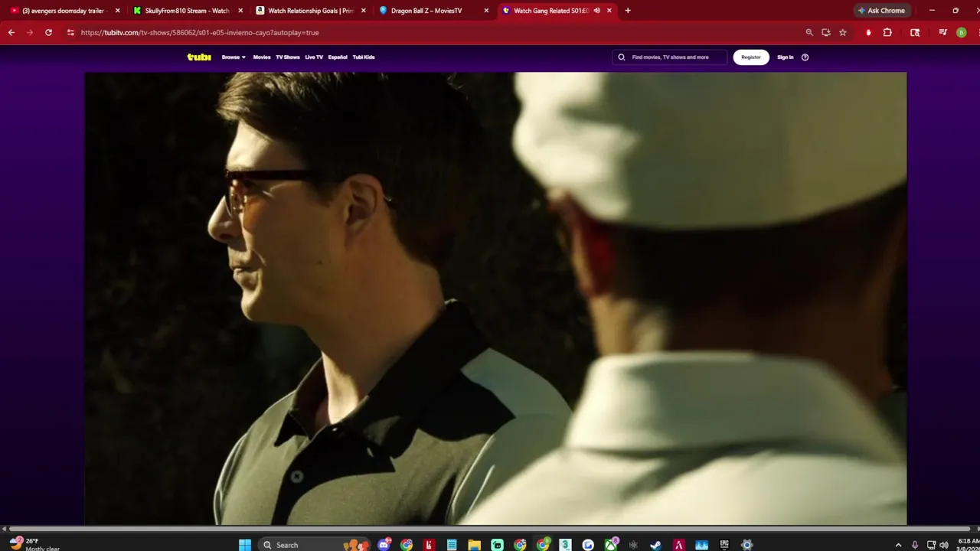Click the Ask Chrome button
980x551 pixels.
coord(881,11)
